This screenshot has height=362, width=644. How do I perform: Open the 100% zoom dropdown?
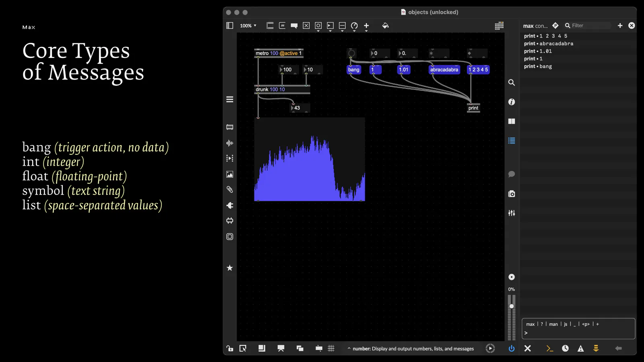click(x=248, y=26)
